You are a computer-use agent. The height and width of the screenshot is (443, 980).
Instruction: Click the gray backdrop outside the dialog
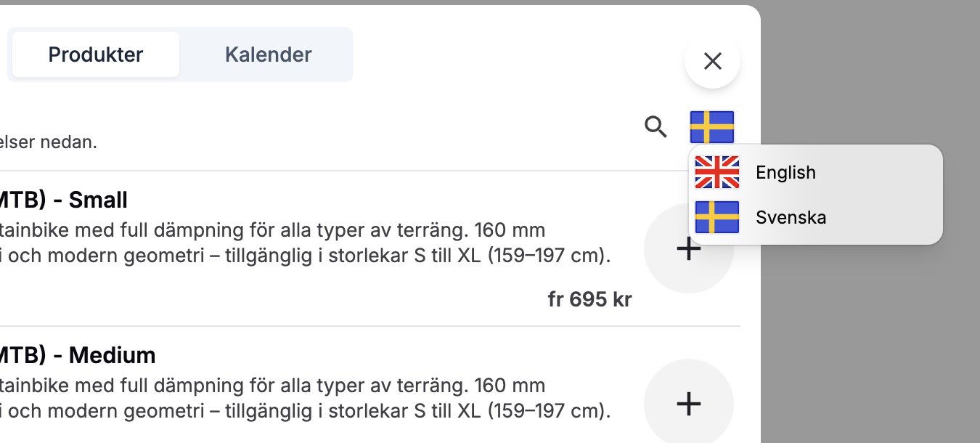(871, 327)
